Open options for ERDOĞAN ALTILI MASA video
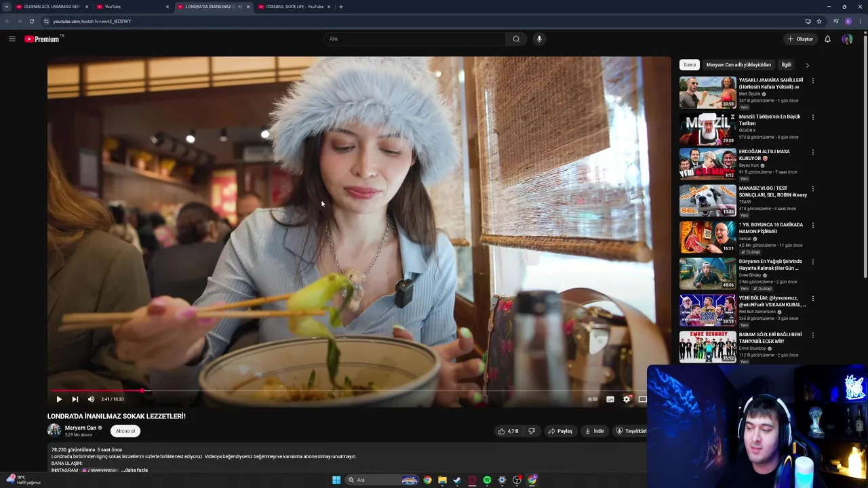 pyautogui.click(x=812, y=152)
